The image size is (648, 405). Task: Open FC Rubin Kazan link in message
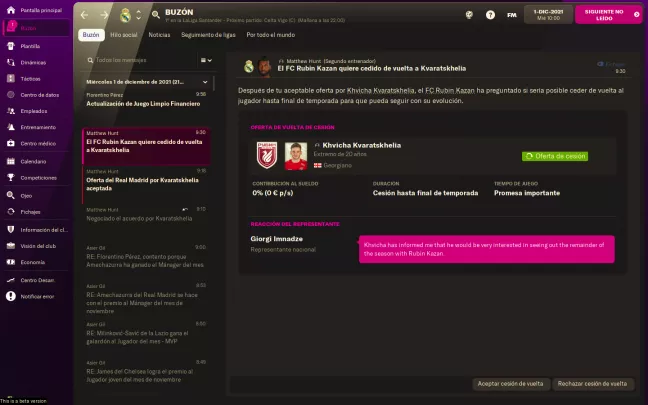pos(450,91)
